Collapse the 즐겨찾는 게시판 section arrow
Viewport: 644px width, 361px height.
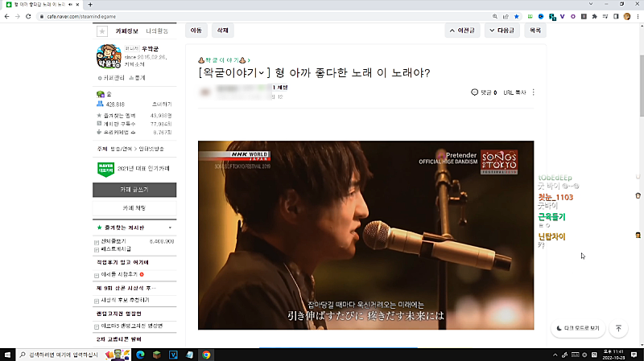coord(170,228)
